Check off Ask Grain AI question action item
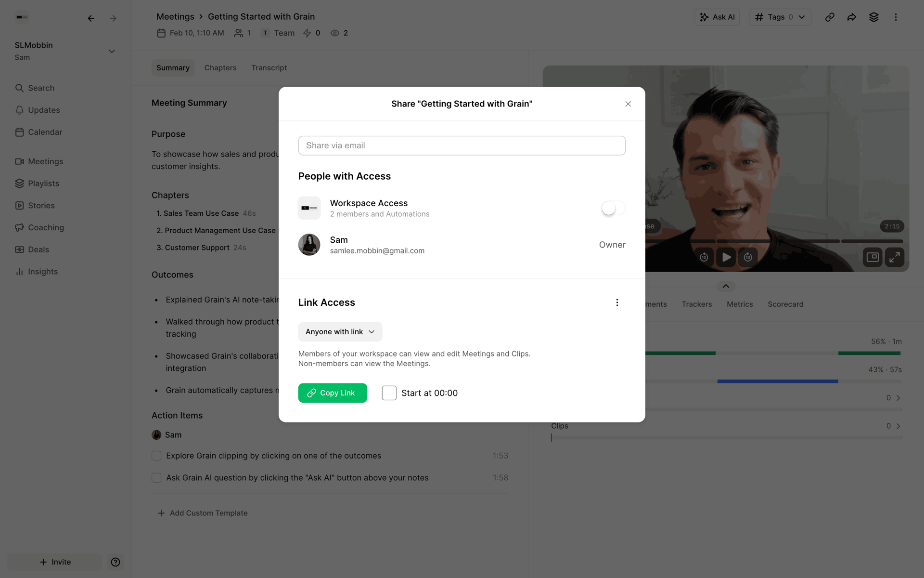Viewport: 924px width, 578px height. click(156, 478)
